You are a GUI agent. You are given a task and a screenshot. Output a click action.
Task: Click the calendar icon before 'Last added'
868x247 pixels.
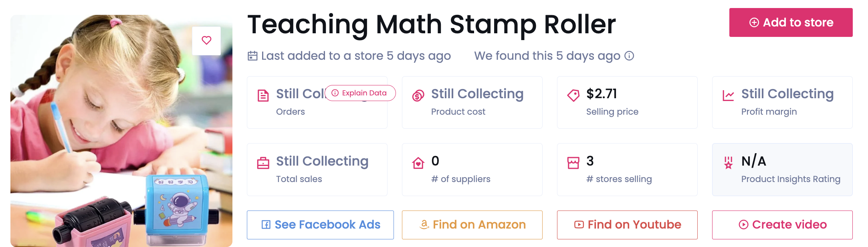[x=252, y=56]
